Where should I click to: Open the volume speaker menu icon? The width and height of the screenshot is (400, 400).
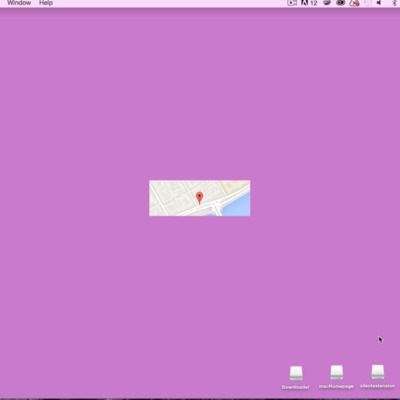[379, 3]
